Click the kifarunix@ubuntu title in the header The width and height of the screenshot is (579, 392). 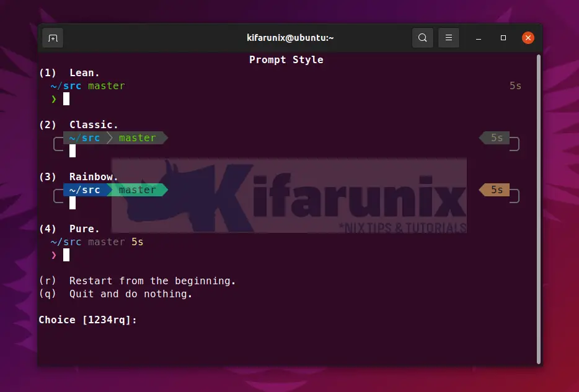click(290, 37)
